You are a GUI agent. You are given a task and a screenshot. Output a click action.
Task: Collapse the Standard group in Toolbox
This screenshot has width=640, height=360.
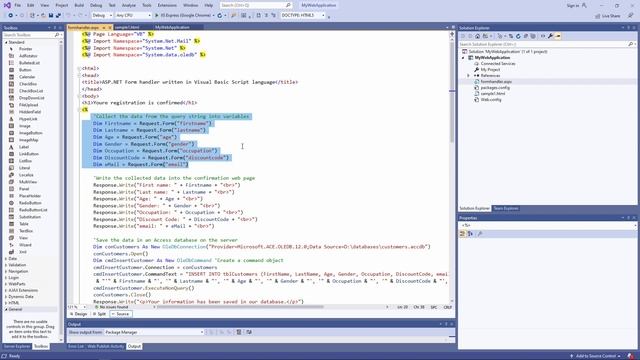click(6, 42)
